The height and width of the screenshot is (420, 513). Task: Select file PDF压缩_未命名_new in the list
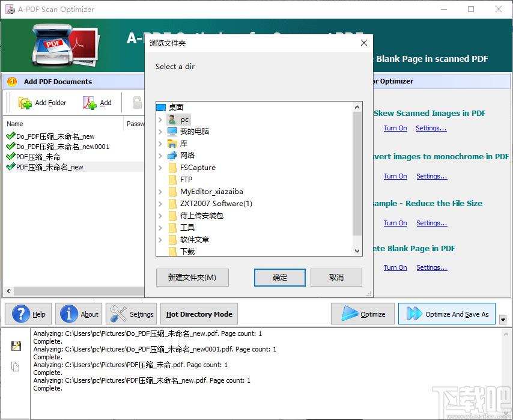[x=50, y=167]
